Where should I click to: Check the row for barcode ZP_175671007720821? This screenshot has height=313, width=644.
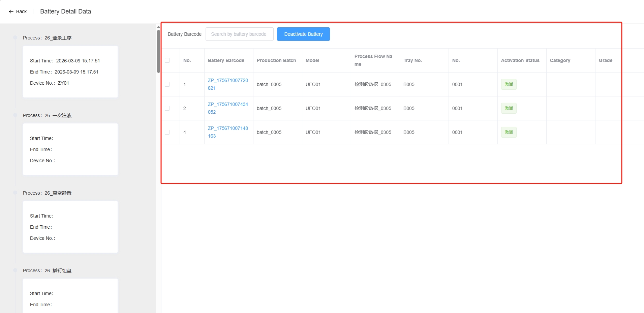(x=167, y=84)
